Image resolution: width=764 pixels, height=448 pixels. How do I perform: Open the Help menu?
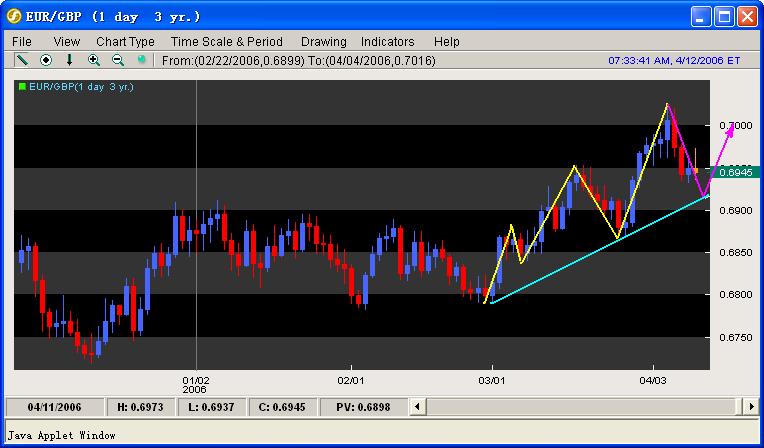(x=447, y=42)
